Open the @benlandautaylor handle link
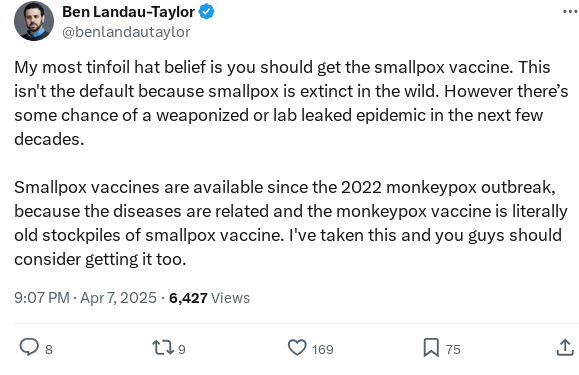This screenshot has height=375, width=579. click(x=126, y=32)
